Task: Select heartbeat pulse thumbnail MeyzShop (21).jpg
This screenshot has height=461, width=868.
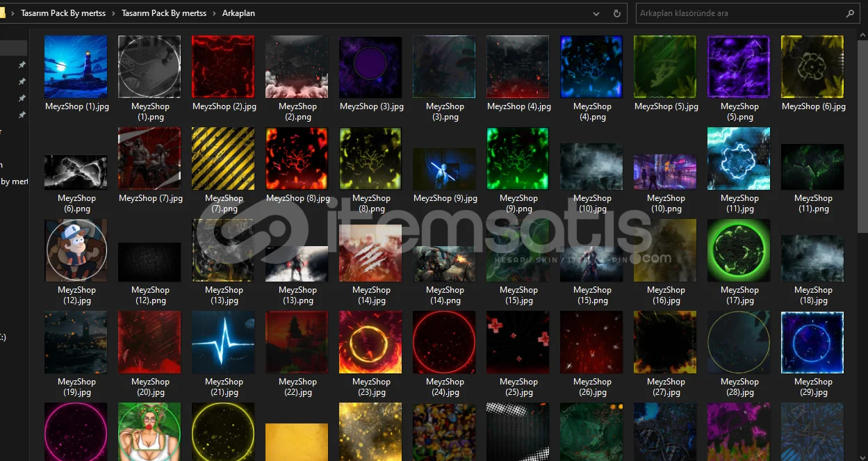Action: (223, 342)
